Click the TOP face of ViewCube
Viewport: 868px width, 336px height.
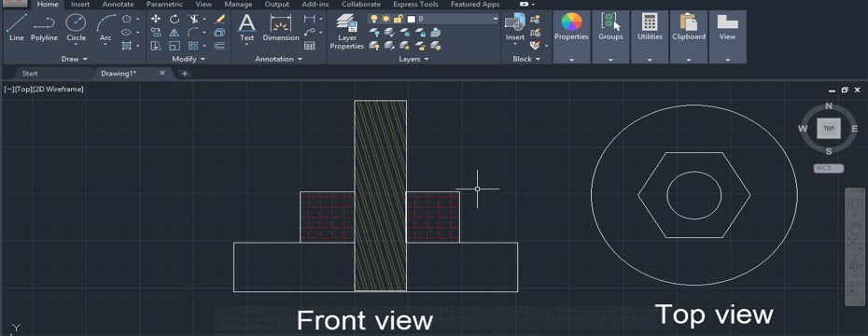[829, 129]
